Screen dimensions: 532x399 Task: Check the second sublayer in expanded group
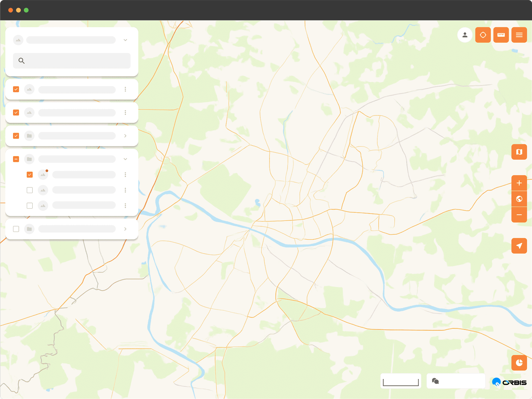click(30, 190)
